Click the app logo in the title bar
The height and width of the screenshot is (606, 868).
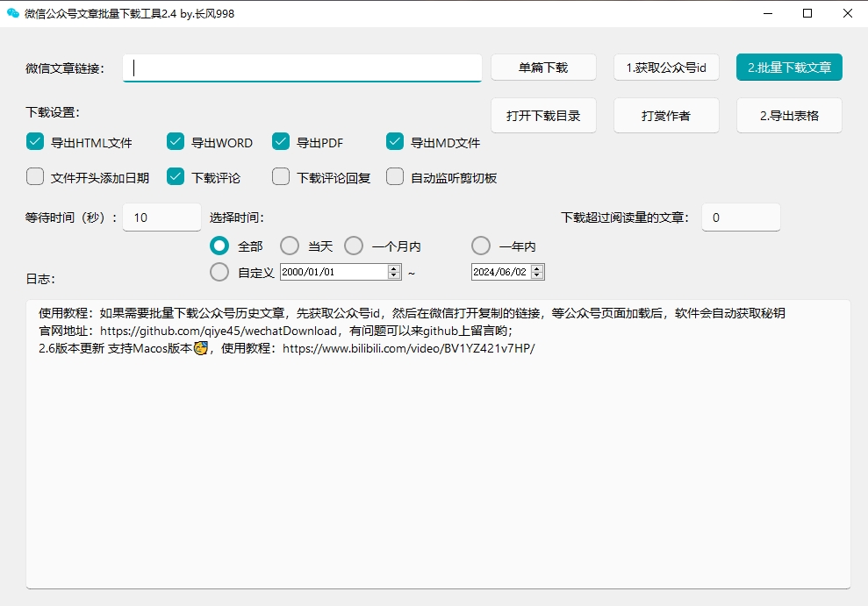(x=15, y=13)
